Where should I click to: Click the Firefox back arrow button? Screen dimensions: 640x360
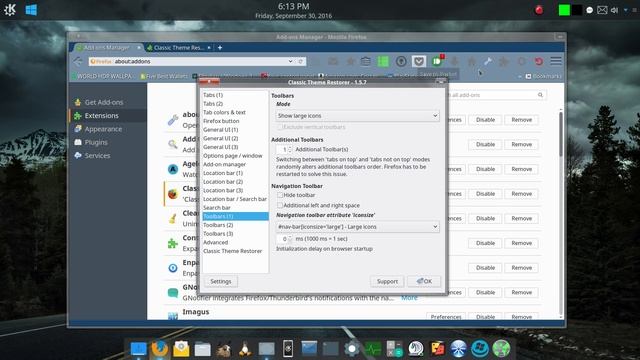[78, 61]
